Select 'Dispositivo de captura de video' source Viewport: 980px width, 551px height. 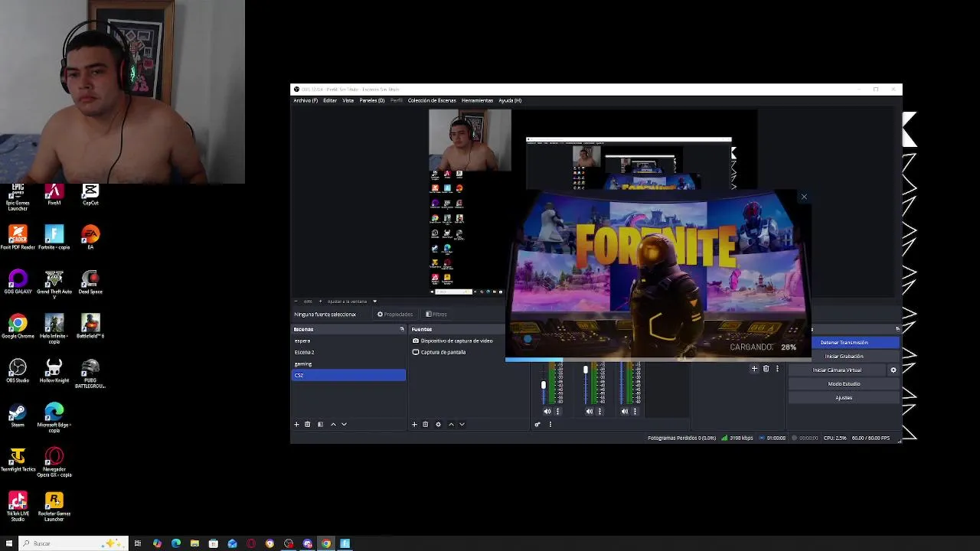456,341
